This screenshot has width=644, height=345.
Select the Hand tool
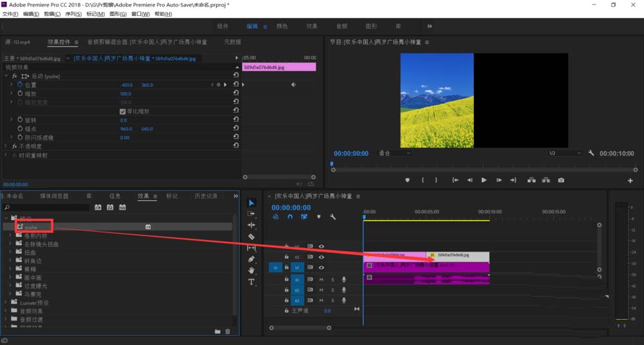[x=251, y=270]
